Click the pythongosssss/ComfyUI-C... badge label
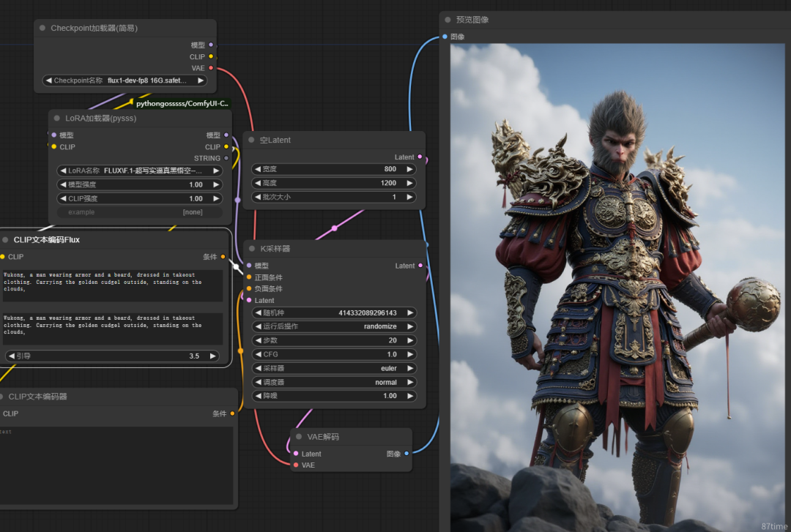The height and width of the screenshot is (532, 791). tap(182, 103)
